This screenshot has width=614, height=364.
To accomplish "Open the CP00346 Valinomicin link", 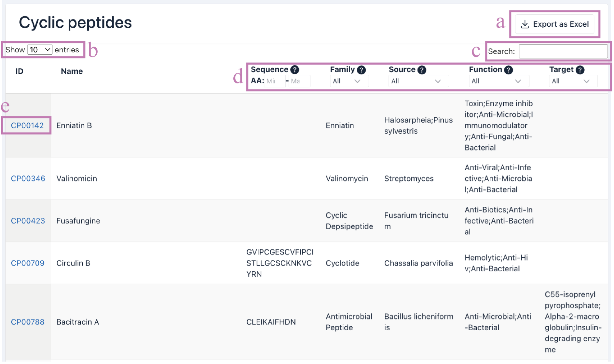I will pyautogui.click(x=28, y=178).
